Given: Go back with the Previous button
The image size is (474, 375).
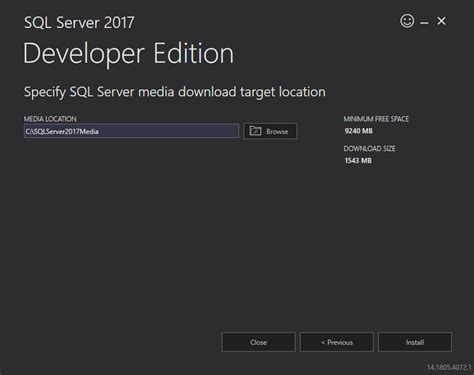Looking at the screenshot, I should (x=337, y=342).
